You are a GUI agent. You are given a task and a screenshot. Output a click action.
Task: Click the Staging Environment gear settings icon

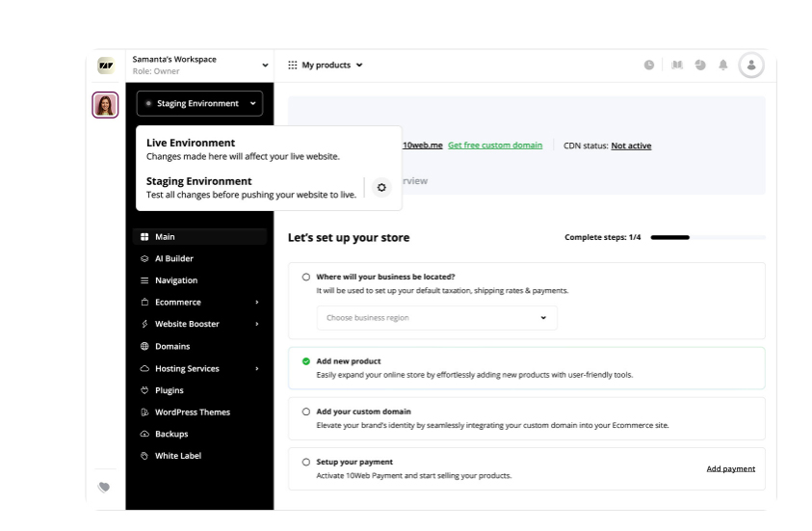click(381, 187)
